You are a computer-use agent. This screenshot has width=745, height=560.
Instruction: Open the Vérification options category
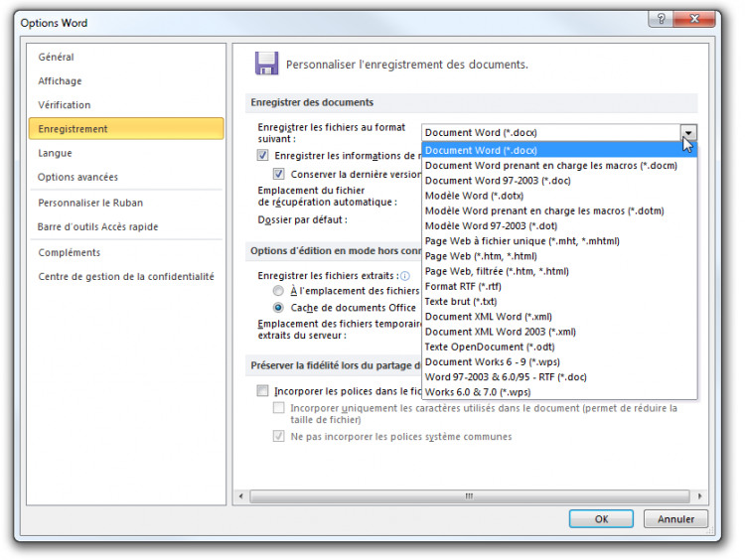point(126,105)
